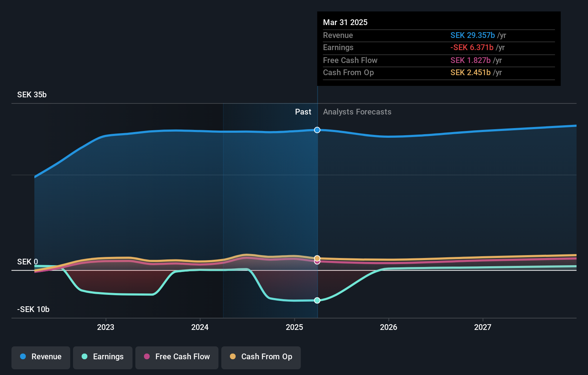The image size is (588, 375).
Task: Click the Mar 31 2025 tooltip date
Action: coord(345,22)
